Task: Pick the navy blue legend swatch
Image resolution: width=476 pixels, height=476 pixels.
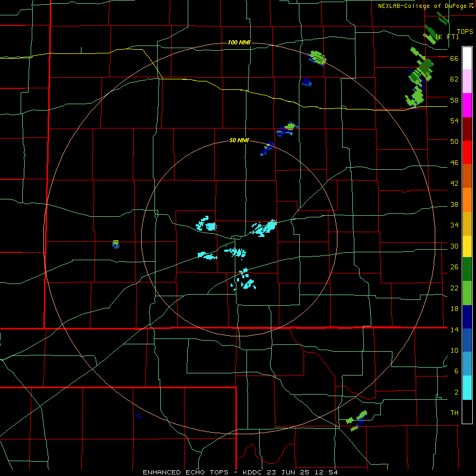Action: (467, 317)
